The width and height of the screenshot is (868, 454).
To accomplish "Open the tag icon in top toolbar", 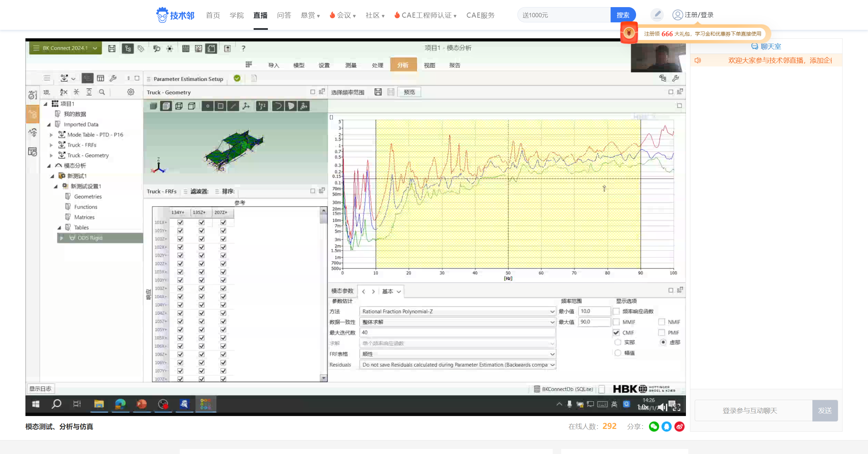I will pos(141,48).
